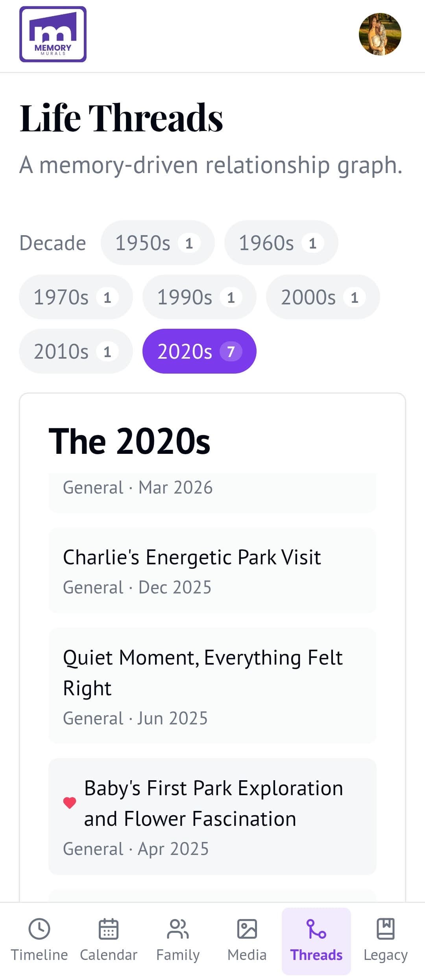This screenshot has width=425, height=980.
Task: Toggle the 2010s decade filter
Action: coord(76,351)
